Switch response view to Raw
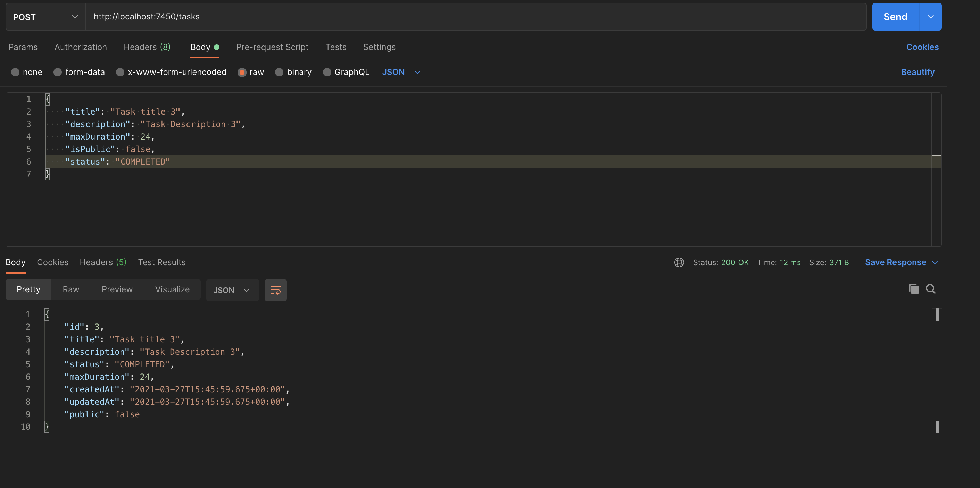This screenshot has width=980, height=488. (71, 289)
